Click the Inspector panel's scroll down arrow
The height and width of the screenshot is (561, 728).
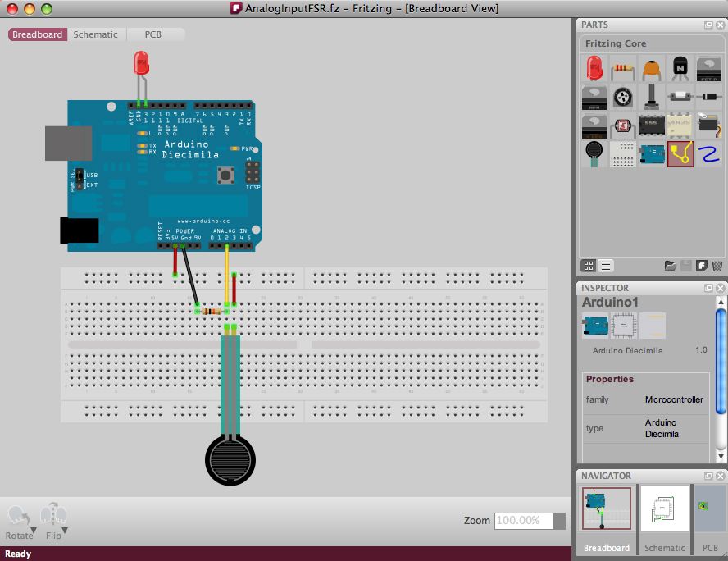(721, 457)
